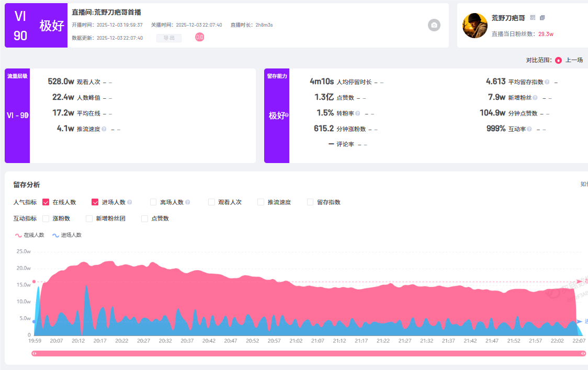Toggle the 在线人数 chart legend entry

coord(30,235)
